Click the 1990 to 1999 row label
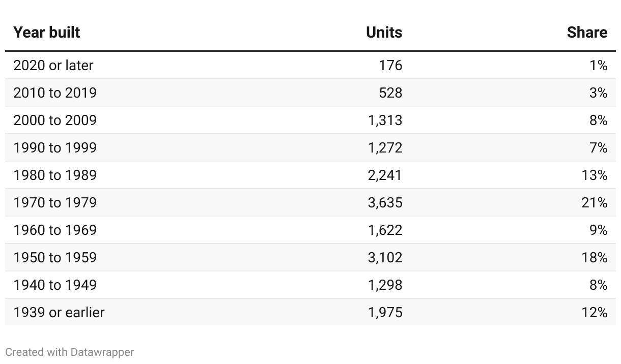The image size is (621, 364). coord(55,148)
